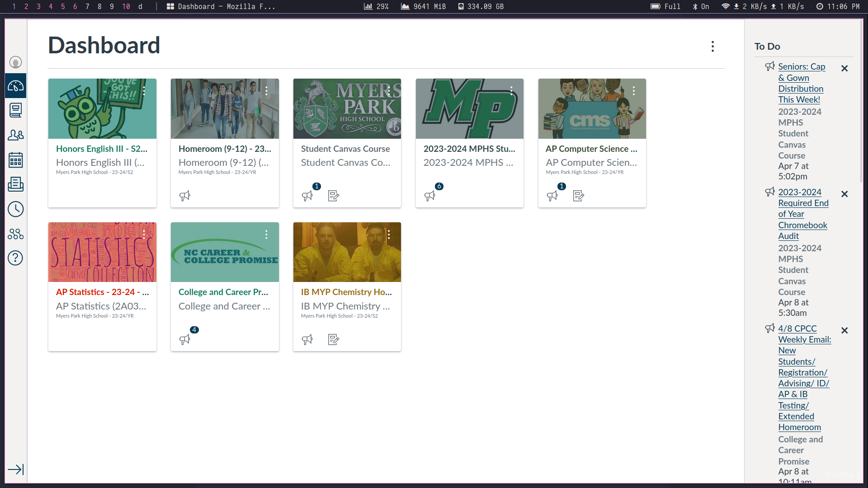Image resolution: width=868 pixels, height=488 pixels.
Task: Open the AP Statistics 23-24 course link
Action: coord(102,292)
